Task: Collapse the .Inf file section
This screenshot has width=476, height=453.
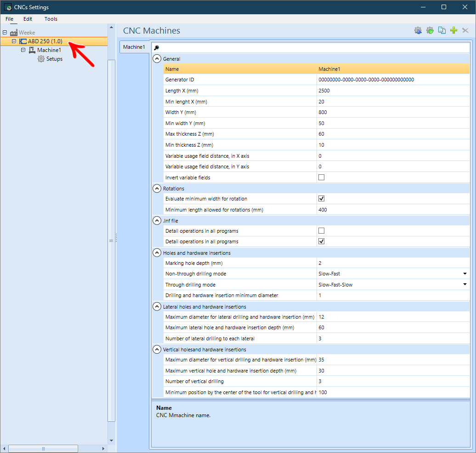Action: [x=157, y=221]
